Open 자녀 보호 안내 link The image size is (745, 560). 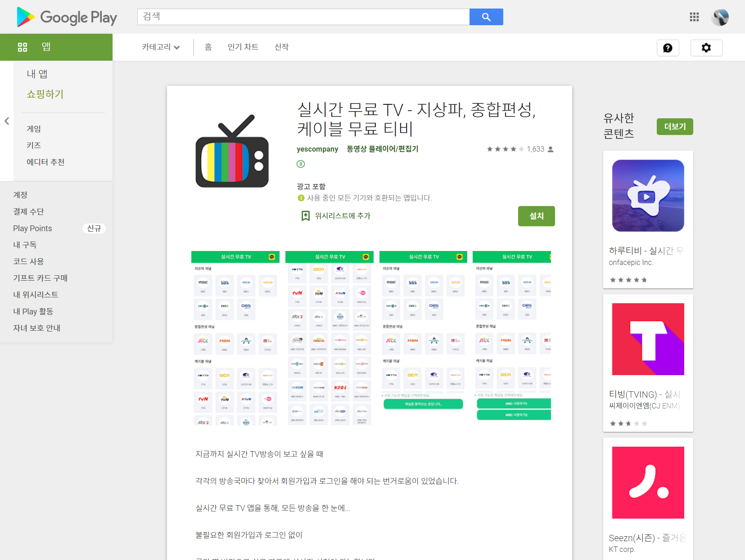pyautogui.click(x=36, y=328)
